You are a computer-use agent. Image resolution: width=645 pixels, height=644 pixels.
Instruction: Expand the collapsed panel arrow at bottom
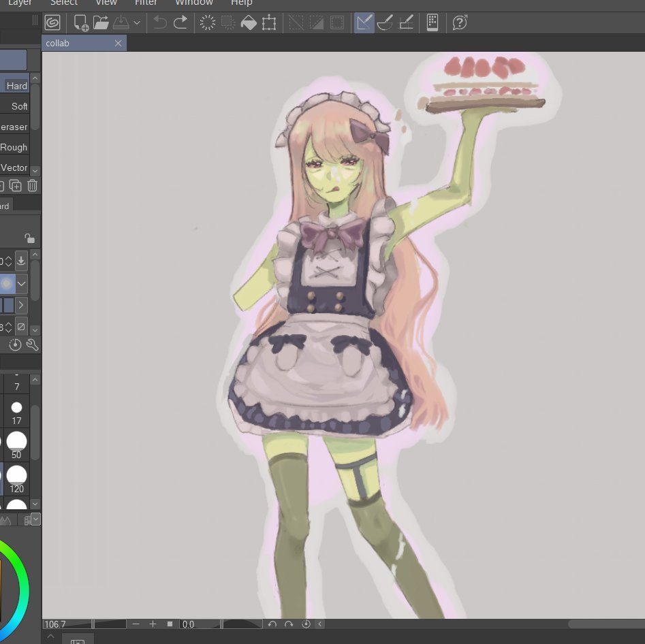coord(50,637)
